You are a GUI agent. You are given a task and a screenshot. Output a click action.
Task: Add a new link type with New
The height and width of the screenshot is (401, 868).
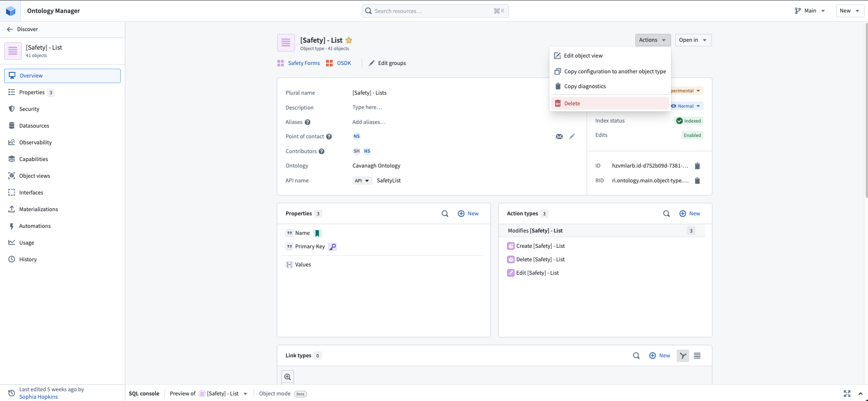tap(659, 356)
